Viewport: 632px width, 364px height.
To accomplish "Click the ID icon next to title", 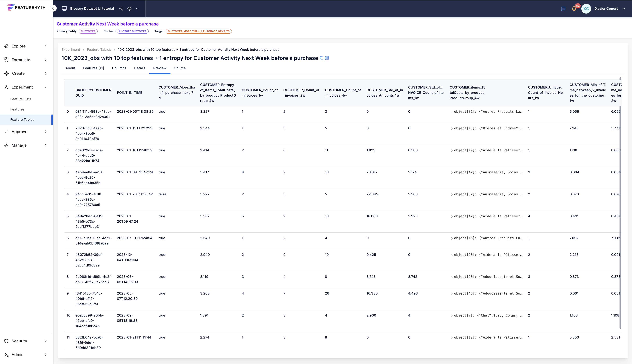I will tap(327, 58).
